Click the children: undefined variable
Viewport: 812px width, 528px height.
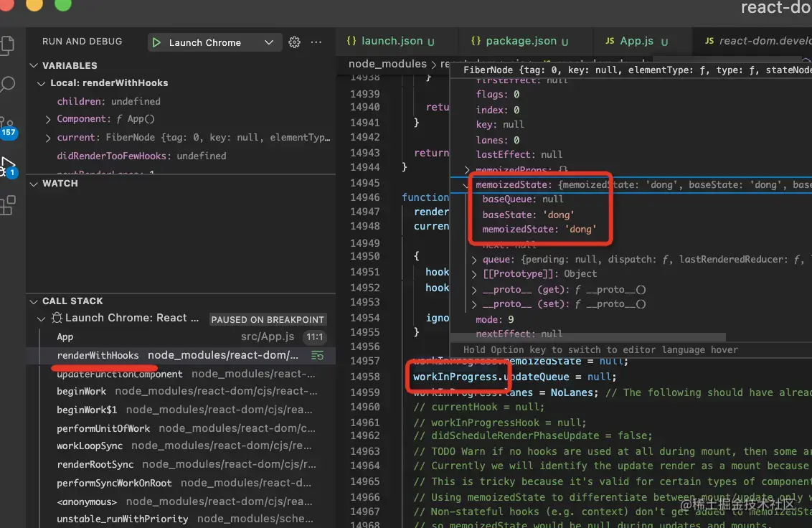(x=109, y=102)
